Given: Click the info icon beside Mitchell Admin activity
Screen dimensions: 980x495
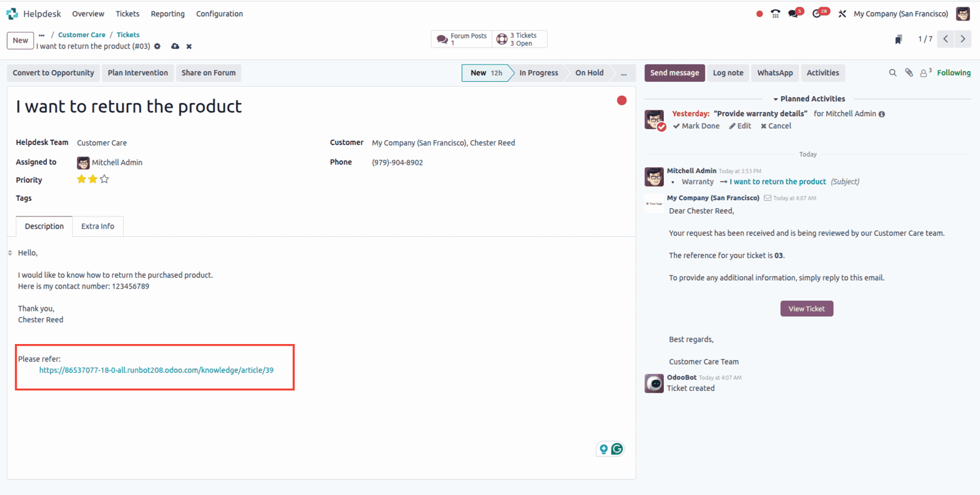Looking at the screenshot, I should [x=882, y=114].
